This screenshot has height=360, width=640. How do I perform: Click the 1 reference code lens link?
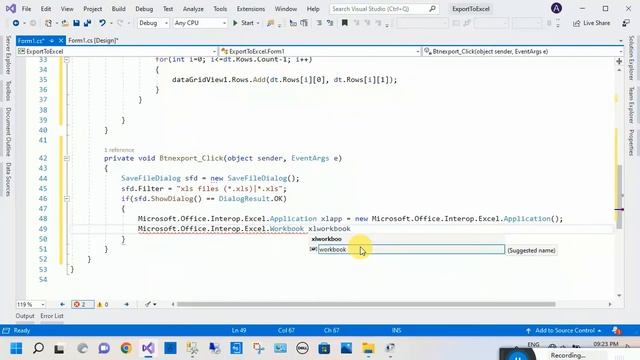tap(119, 150)
